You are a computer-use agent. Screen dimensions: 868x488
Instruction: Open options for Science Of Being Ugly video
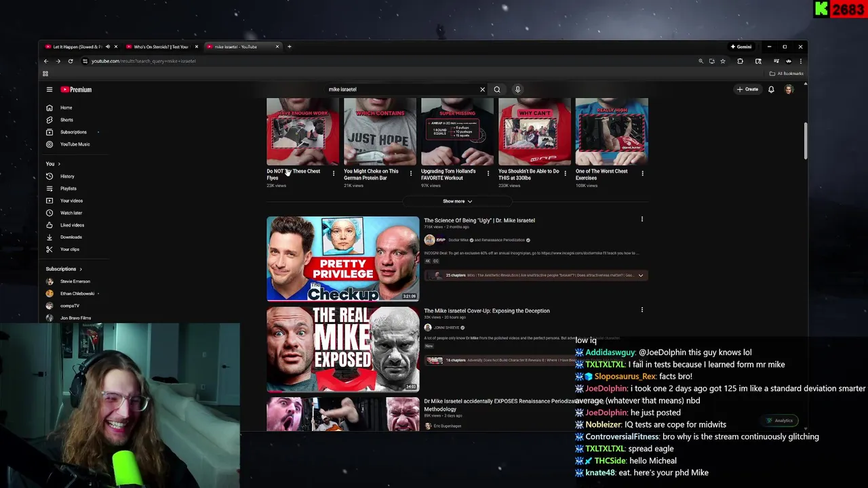point(642,220)
